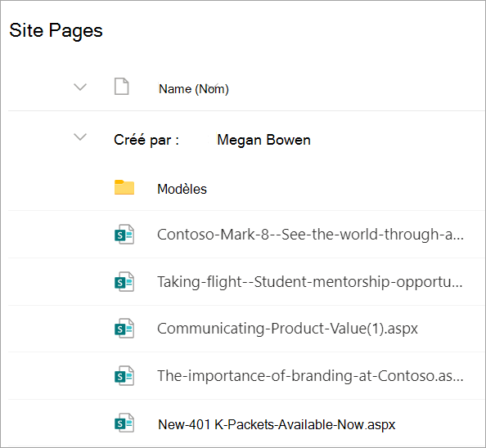Viewport: 486px width, 448px height.
Task: Click the page icon beside New-401 K-Packets
Action: coord(124,423)
